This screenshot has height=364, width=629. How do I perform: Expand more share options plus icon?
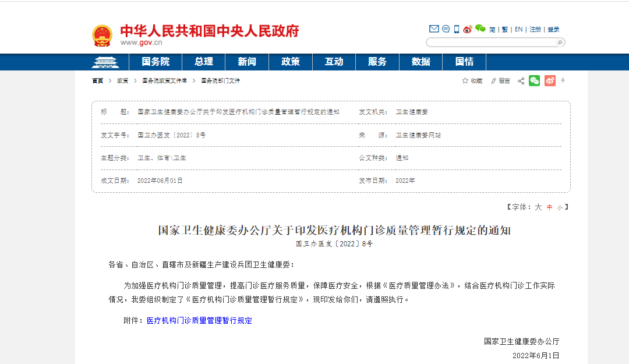(563, 80)
